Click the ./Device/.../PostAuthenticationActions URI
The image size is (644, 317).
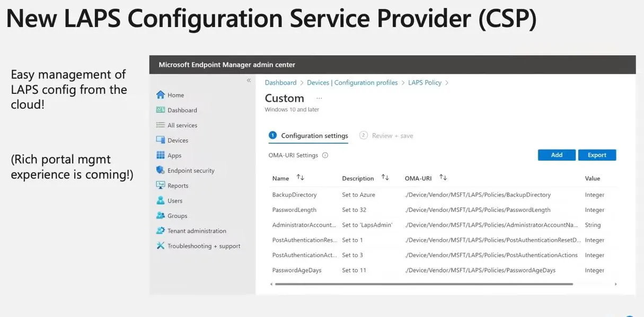point(491,256)
